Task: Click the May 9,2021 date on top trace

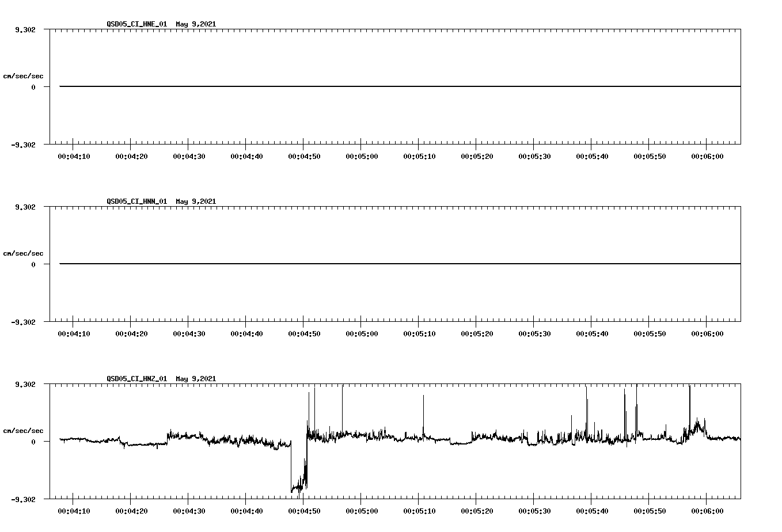Action: pyautogui.click(x=196, y=24)
